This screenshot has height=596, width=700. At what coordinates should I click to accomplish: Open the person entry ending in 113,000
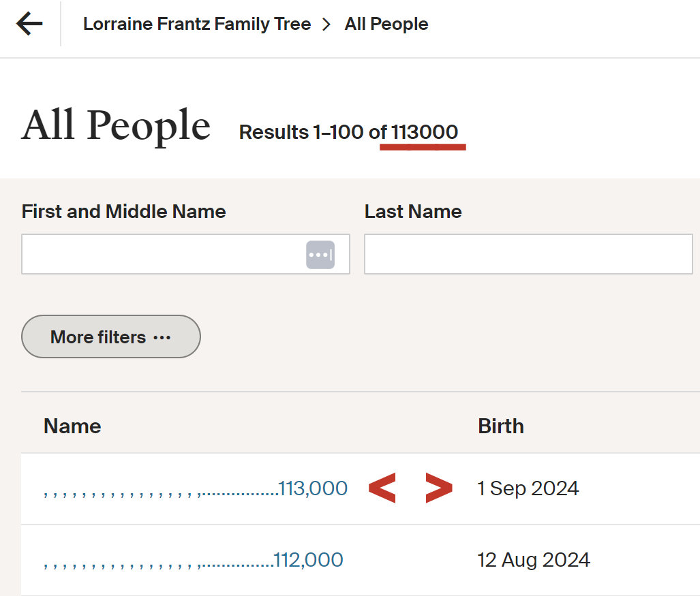point(196,488)
